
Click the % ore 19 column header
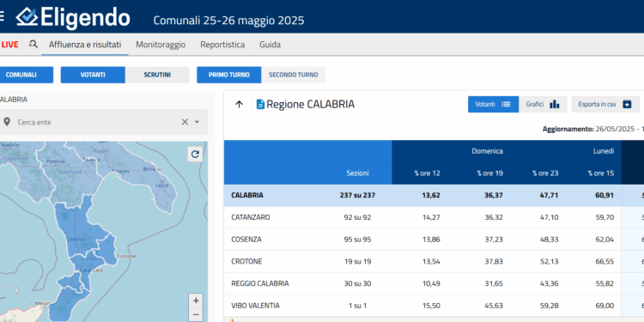tap(490, 173)
